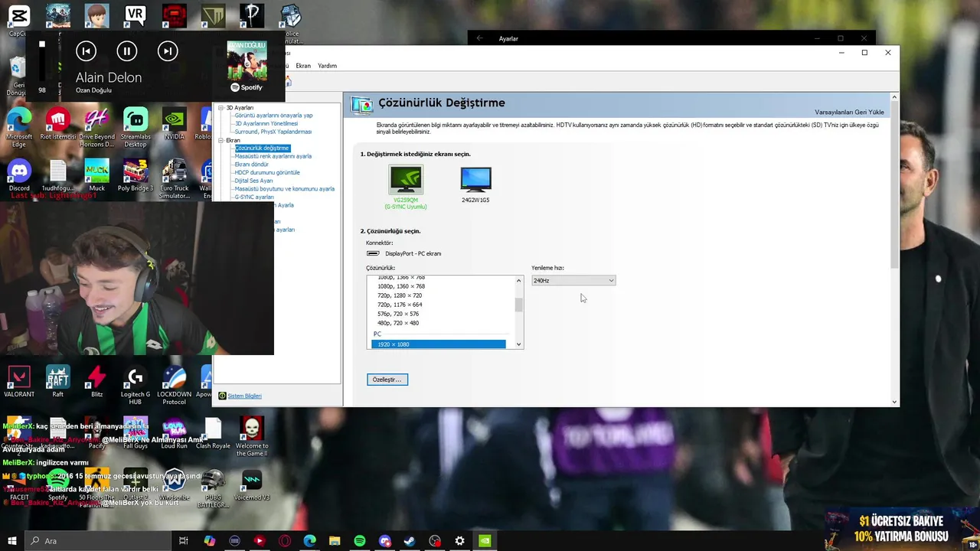The image size is (980, 551).
Task: Select 1920 × 1080 PC resolution
Action: click(439, 344)
